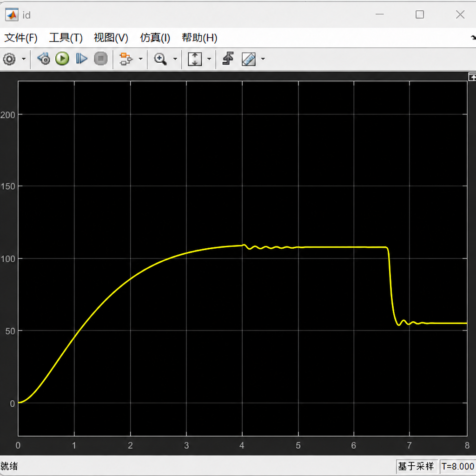Maximize axes with corner arrow icon
476x476 pixels.
tap(472, 77)
